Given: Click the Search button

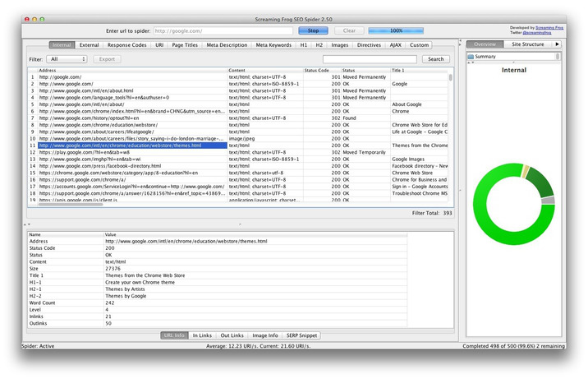Looking at the screenshot, I should [436, 59].
